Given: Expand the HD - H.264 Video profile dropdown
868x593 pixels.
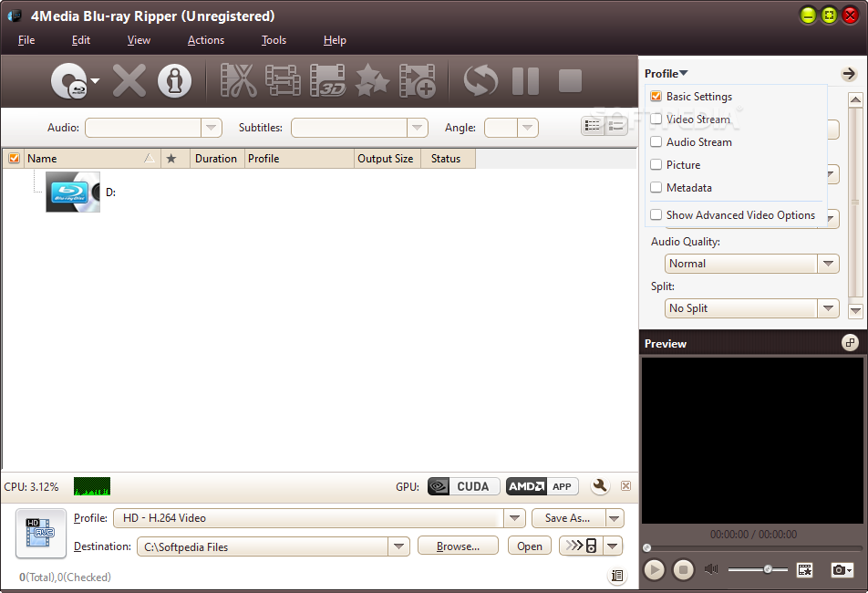Looking at the screenshot, I should click(x=514, y=518).
